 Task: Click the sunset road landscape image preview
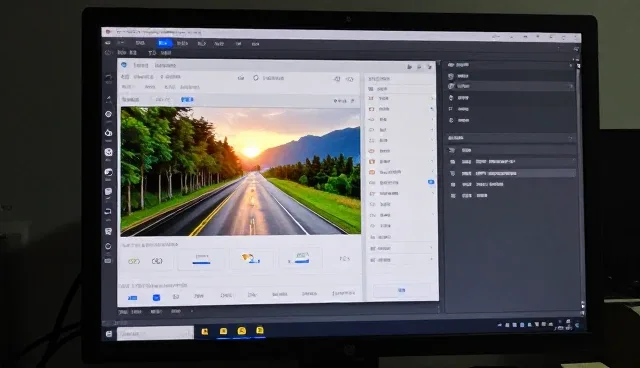[x=240, y=171]
